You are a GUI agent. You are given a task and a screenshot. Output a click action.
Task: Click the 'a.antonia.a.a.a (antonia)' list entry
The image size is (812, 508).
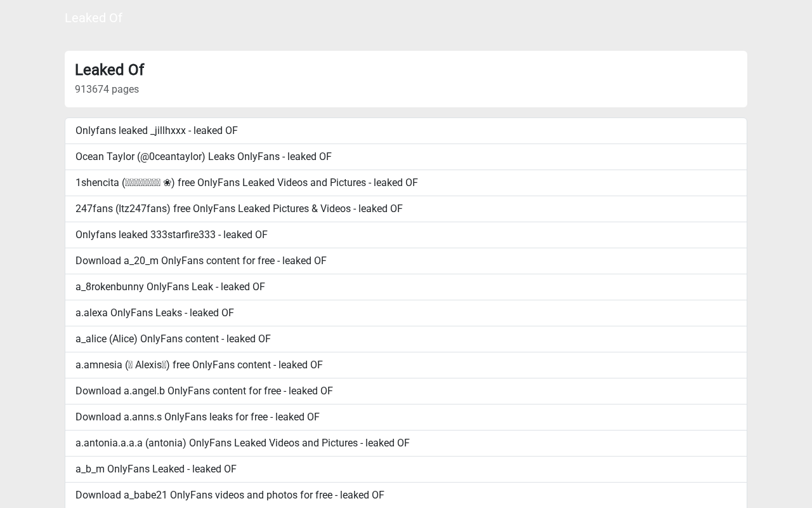(406, 443)
